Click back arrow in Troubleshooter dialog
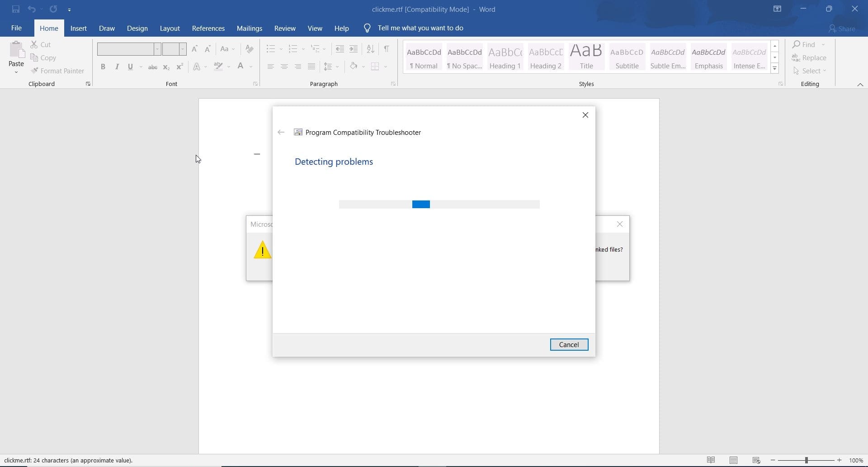 pos(281,132)
